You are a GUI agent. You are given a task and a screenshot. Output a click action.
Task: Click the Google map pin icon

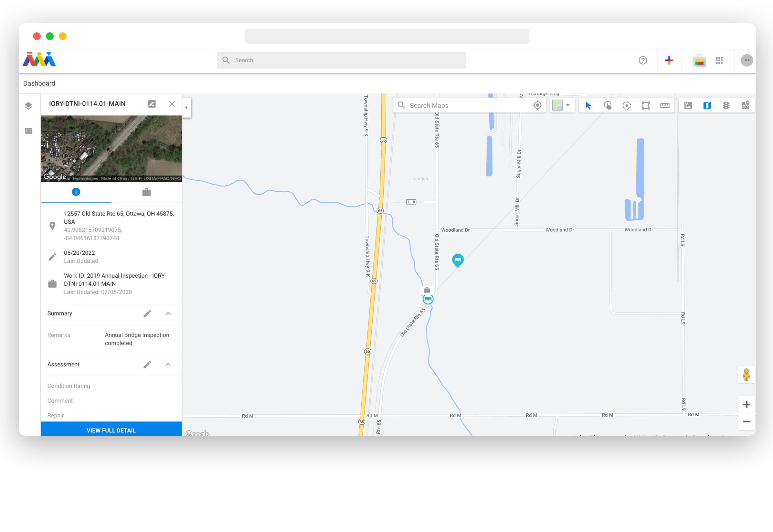745,105
